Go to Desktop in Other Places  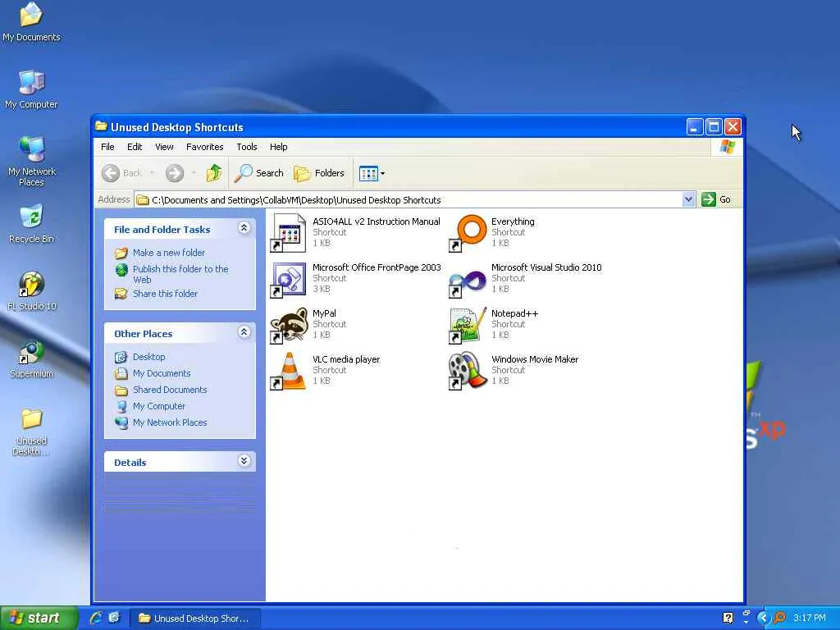click(x=149, y=357)
